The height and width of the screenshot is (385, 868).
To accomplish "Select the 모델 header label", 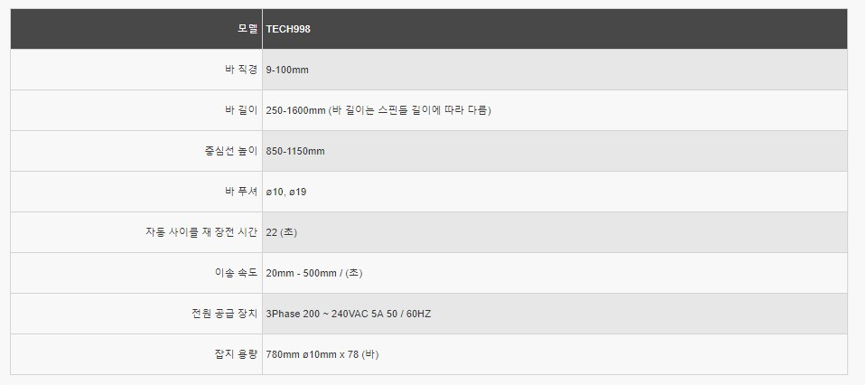I will (x=247, y=29).
